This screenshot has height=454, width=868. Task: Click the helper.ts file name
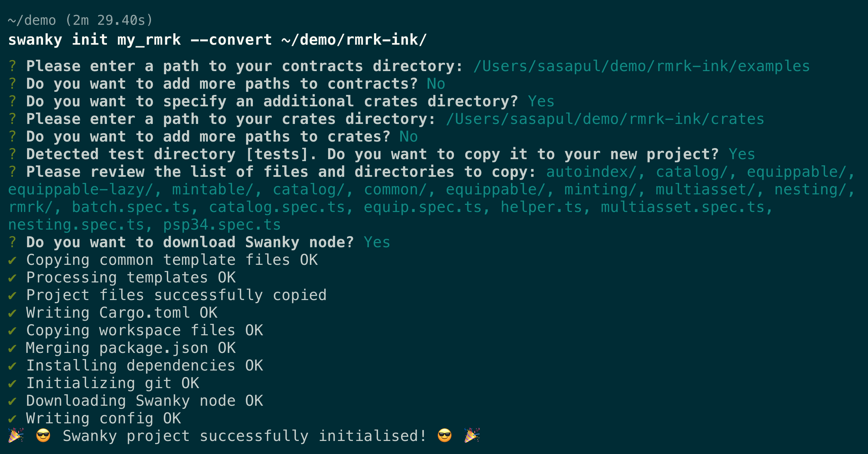pos(541,207)
